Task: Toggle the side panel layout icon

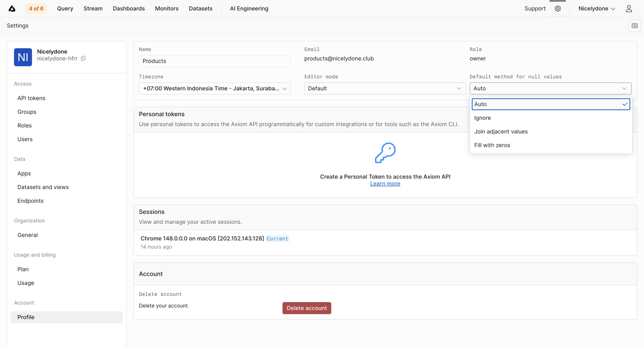Action: pos(635,26)
